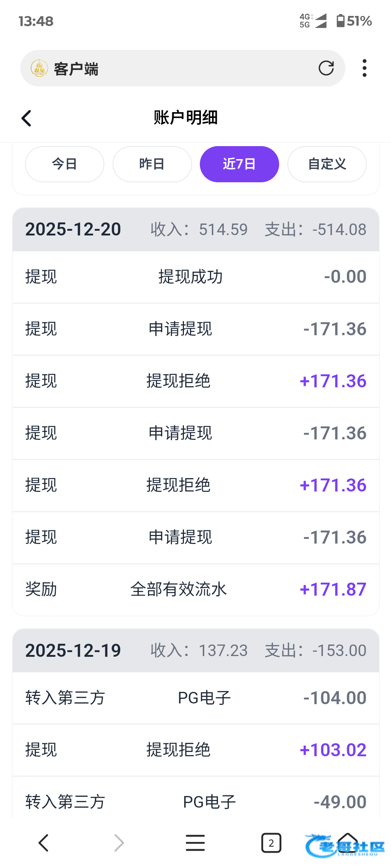The height and width of the screenshot is (868, 391).
Task: Open the browser hamburger menu
Action: (x=195, y=843)
